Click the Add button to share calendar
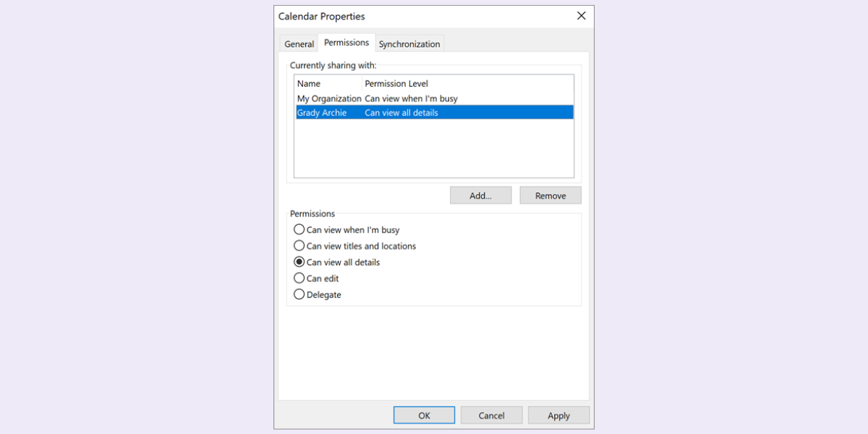Viewport: 868px width, 434px height. click(x=480, y=195)
